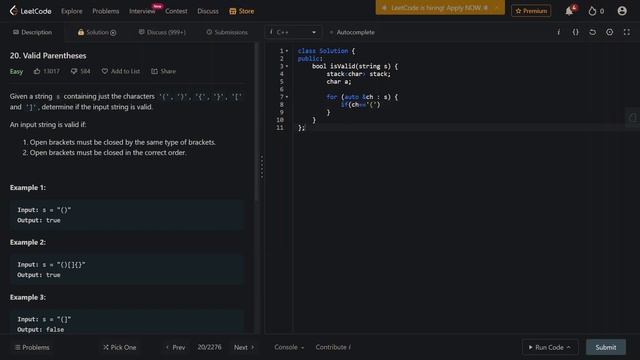
Task: Click the thumbs up like icon
Action: click(x=37, y=71)
